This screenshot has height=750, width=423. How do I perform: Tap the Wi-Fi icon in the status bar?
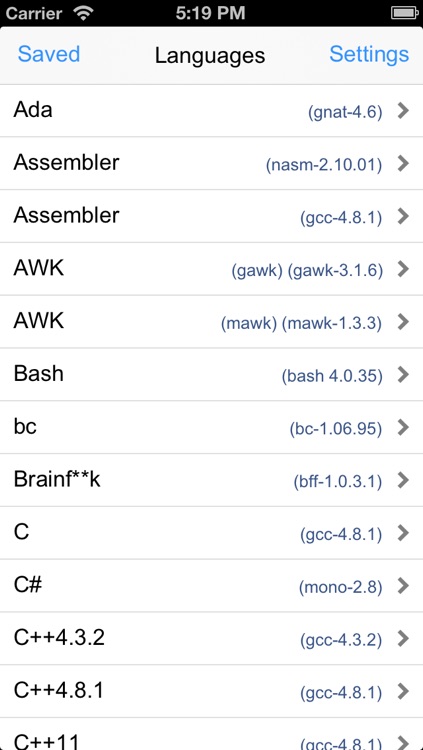(83, 13)
